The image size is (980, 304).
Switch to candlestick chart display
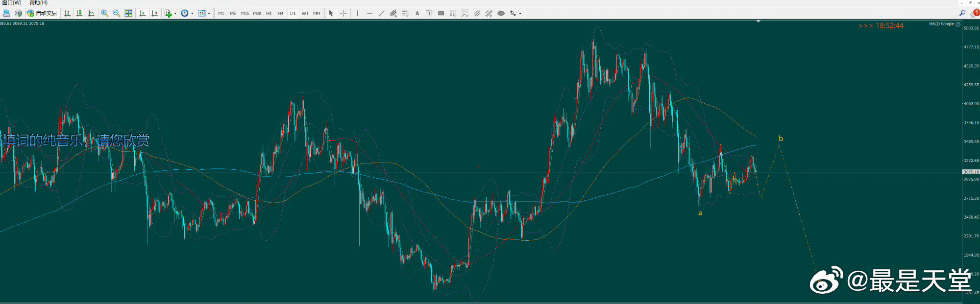[79, 13]
